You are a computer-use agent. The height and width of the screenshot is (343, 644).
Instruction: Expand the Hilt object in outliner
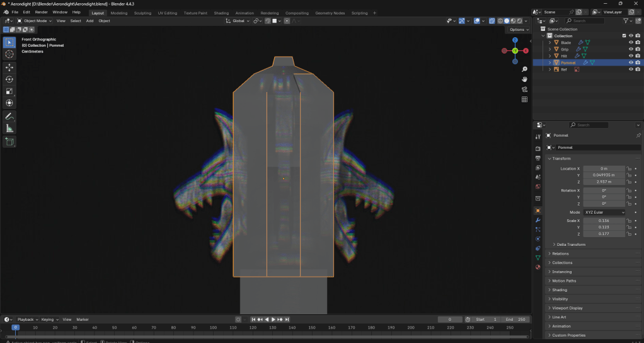pos(549,56)
